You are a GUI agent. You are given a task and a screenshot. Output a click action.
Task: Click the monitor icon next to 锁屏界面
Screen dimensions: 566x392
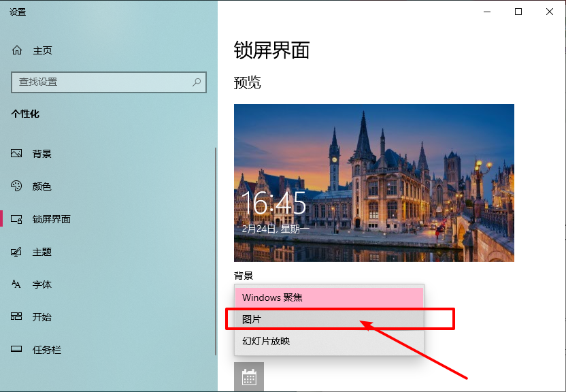click(17, 219)
